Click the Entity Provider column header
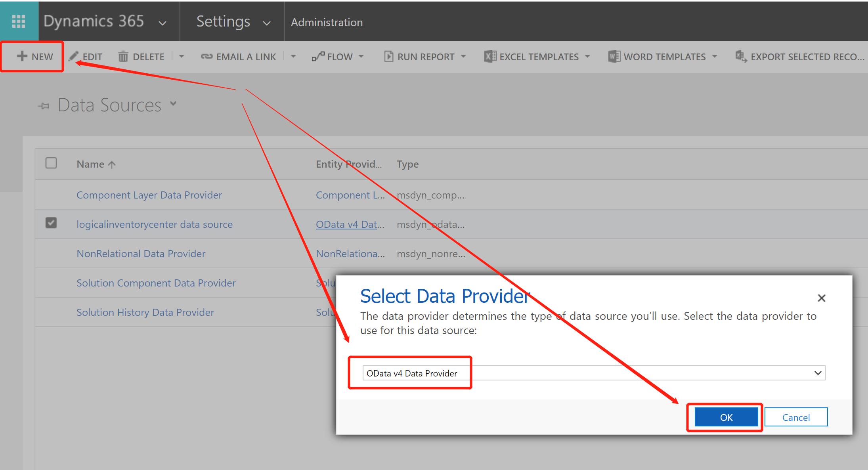 coord(349,164)
